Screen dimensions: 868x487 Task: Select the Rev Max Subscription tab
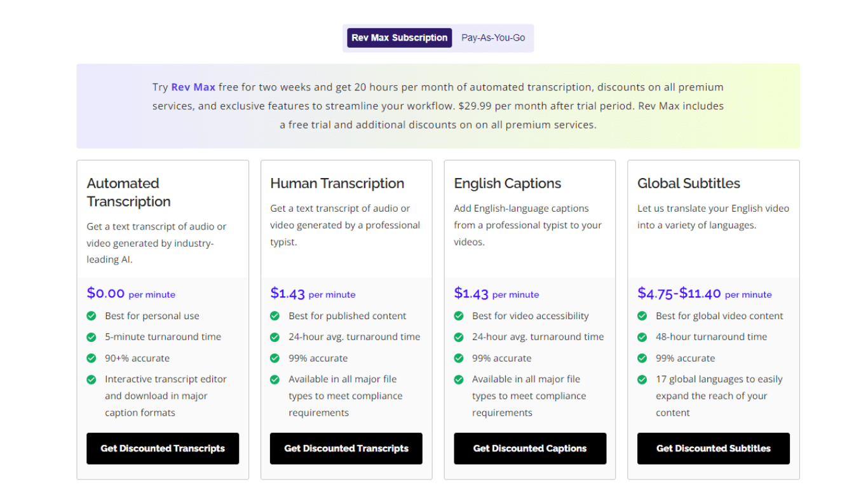399,38
